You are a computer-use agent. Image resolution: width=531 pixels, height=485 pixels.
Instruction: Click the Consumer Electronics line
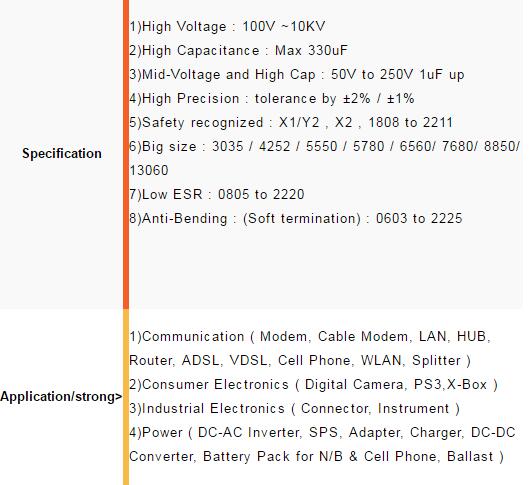314,385
